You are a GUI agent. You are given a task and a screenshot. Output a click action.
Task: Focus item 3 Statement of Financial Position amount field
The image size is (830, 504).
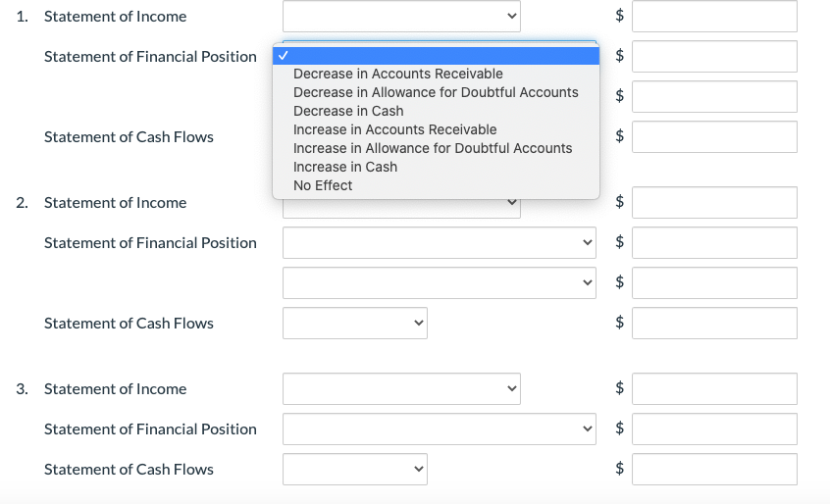714,428
